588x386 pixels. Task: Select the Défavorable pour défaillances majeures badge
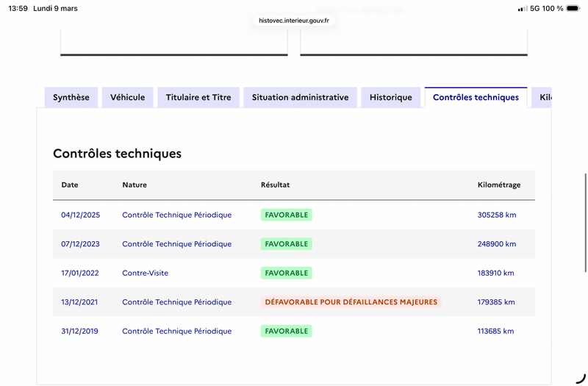pos(351,302)
